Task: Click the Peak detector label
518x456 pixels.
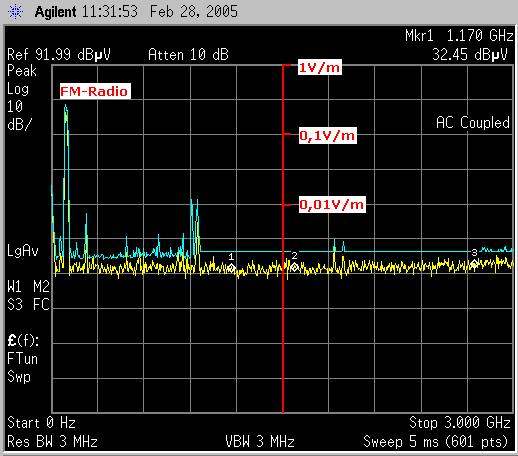Action: 22,71
